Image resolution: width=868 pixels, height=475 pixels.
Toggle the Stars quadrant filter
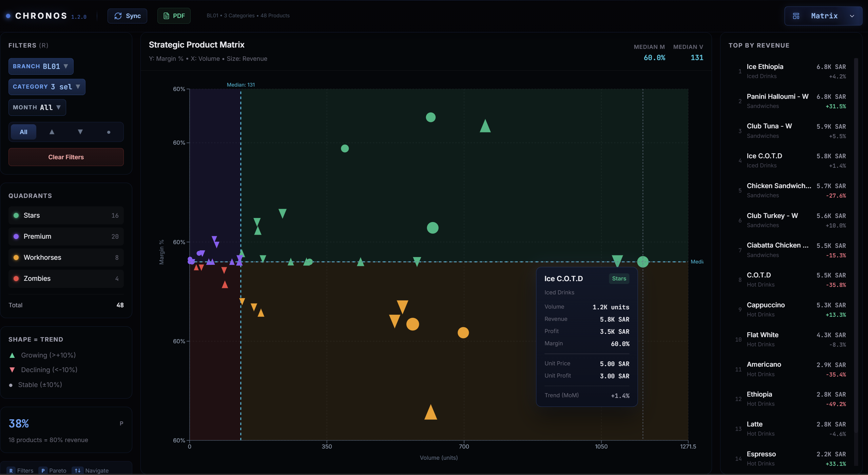point(66,216)
